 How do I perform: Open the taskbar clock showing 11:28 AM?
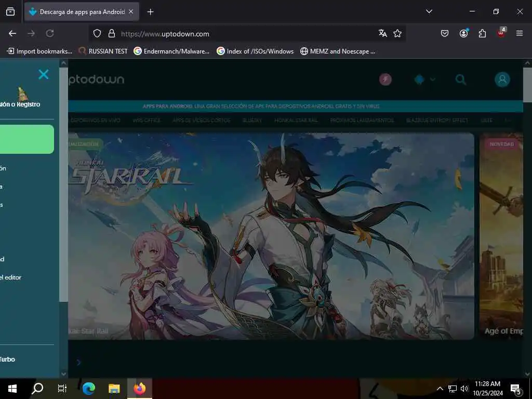[487, 389]
